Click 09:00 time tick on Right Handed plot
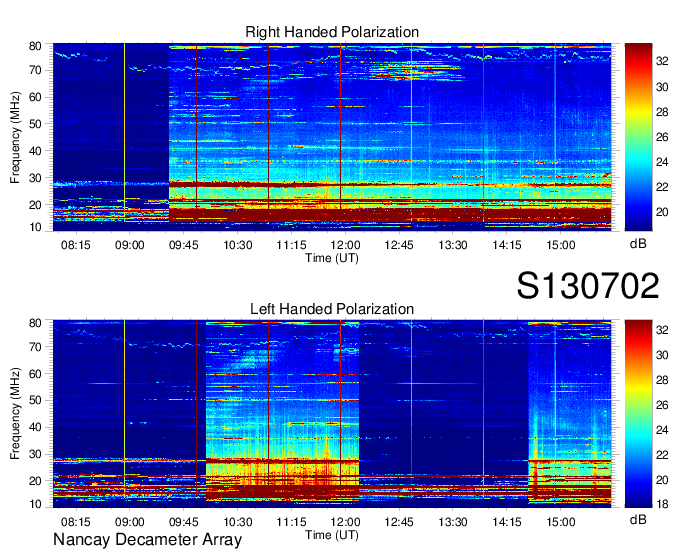The image size is (680, 552). [x=130, y=245]
